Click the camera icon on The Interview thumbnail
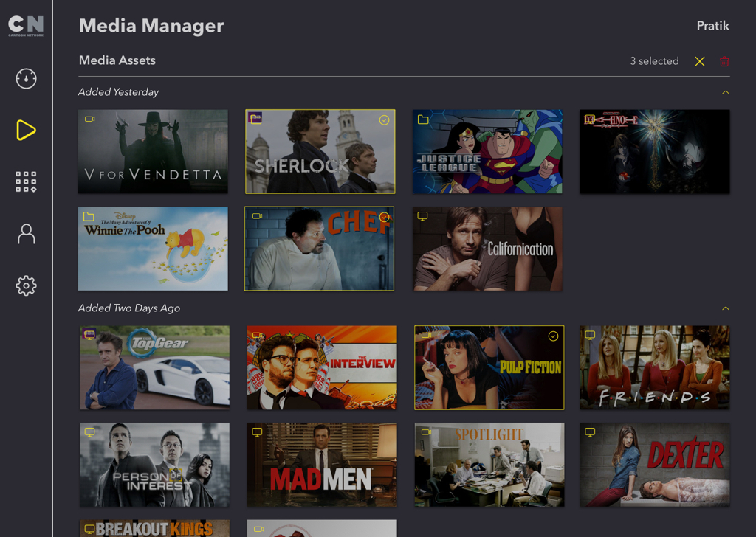 [x=258, y=335]
